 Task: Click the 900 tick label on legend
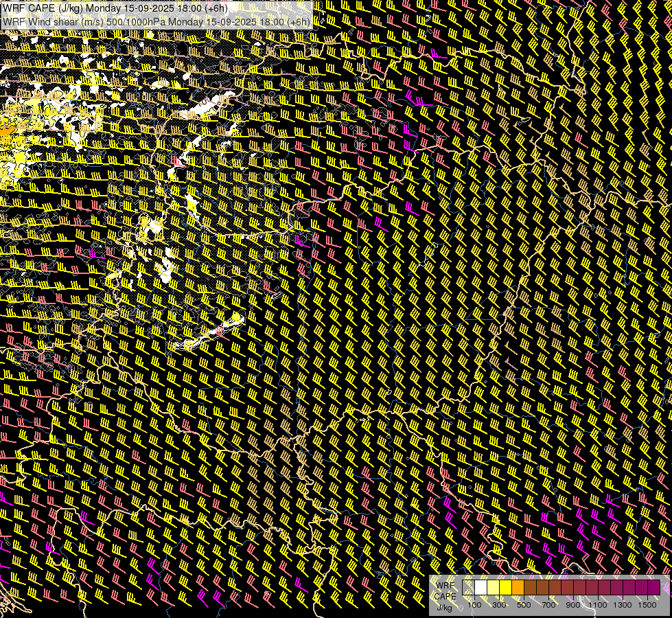(573, 605)
